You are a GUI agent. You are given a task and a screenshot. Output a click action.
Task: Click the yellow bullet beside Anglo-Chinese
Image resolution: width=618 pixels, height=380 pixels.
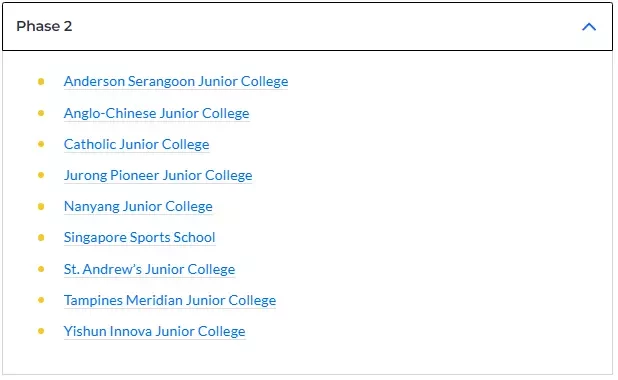(41, 114)
